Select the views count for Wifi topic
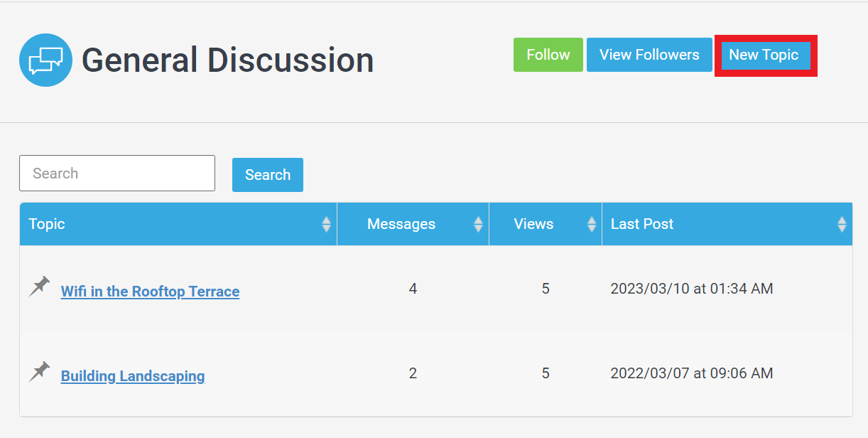This screenshot has height=438, width=868. pyautogui.click(x=546, y=289)
